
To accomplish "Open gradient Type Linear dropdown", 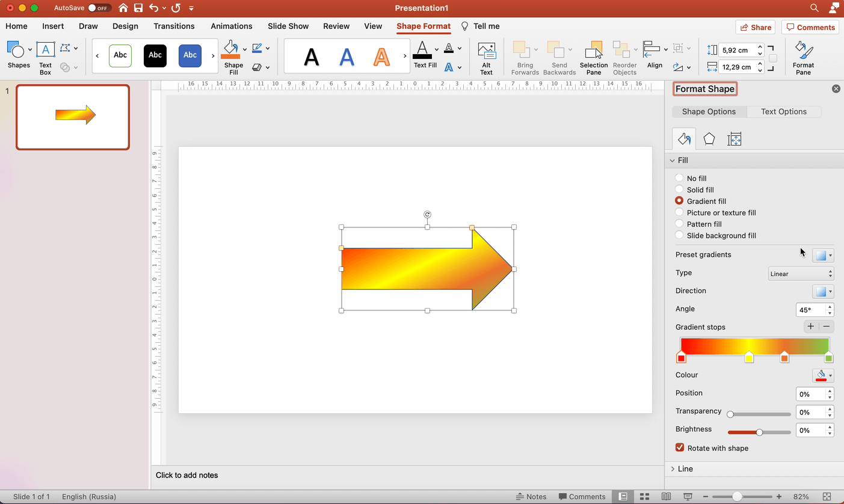I will click(x=801, y=274).
